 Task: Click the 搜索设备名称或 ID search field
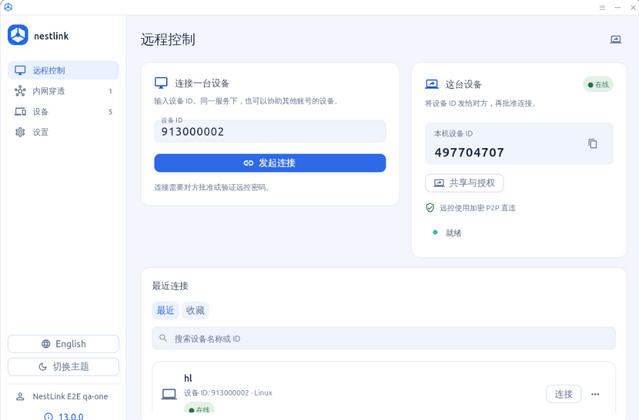[x=383, y=338]
